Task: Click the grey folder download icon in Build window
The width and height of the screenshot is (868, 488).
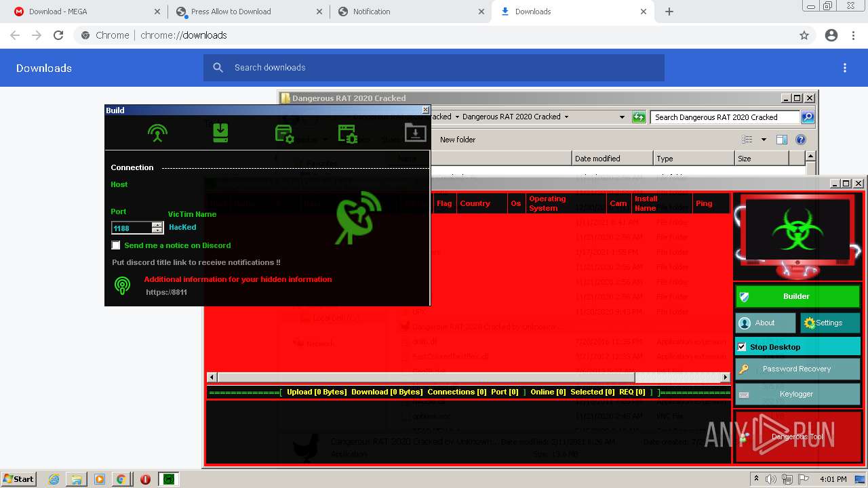Action: tap(415, 132)
